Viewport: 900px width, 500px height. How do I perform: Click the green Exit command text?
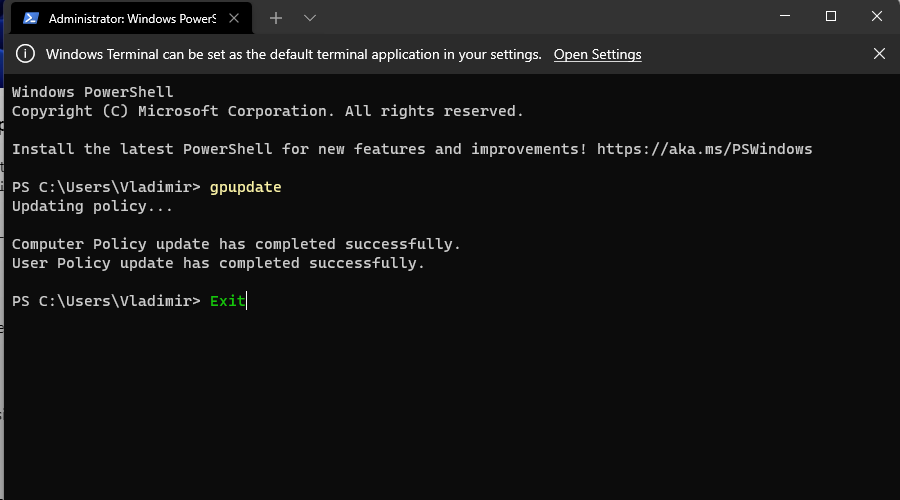coord(227,301)
